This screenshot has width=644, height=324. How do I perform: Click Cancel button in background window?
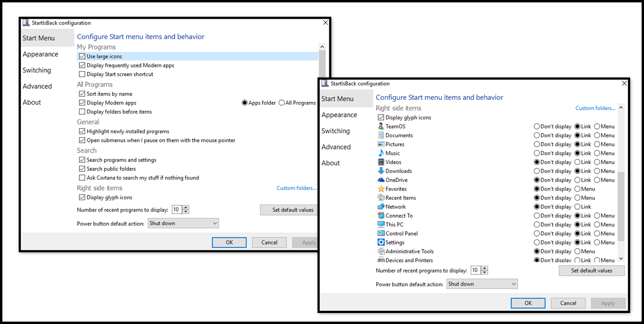(x=269, y=242)
